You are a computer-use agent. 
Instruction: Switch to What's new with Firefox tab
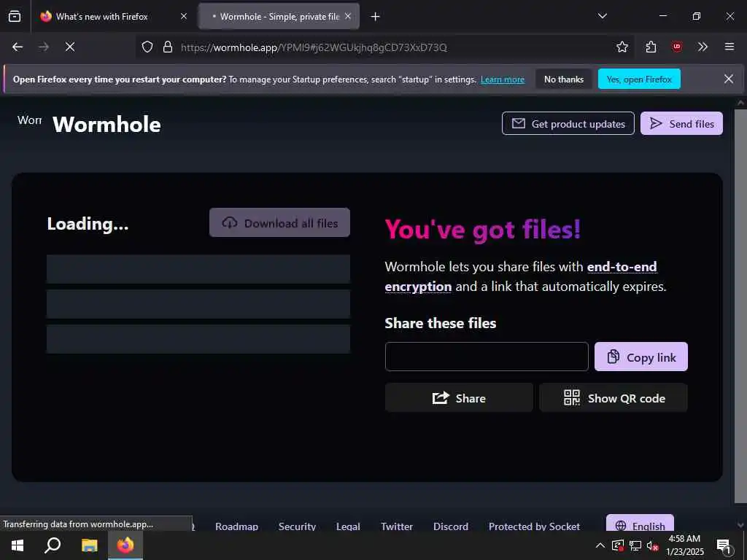113,16
